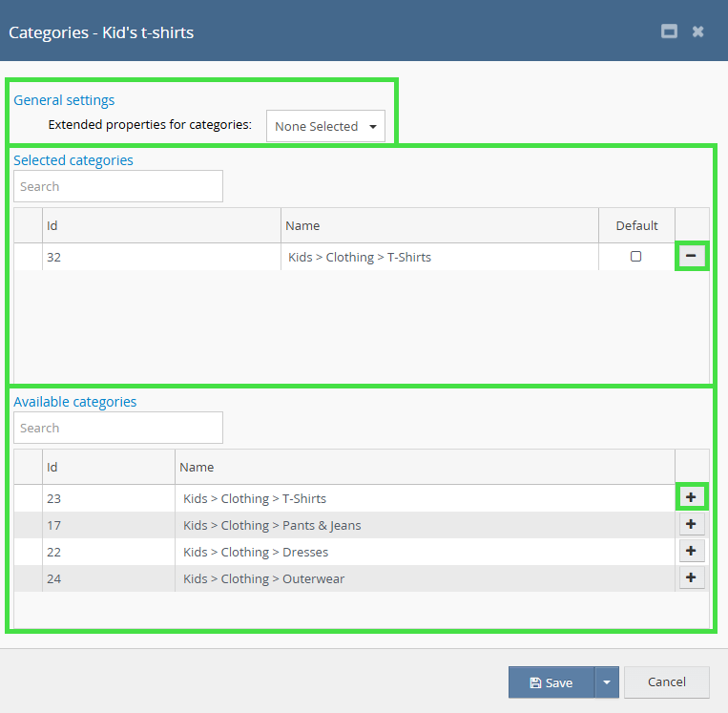Sort available categories by Id header
This screenshot has width=728, height=713.
(109, 468)
